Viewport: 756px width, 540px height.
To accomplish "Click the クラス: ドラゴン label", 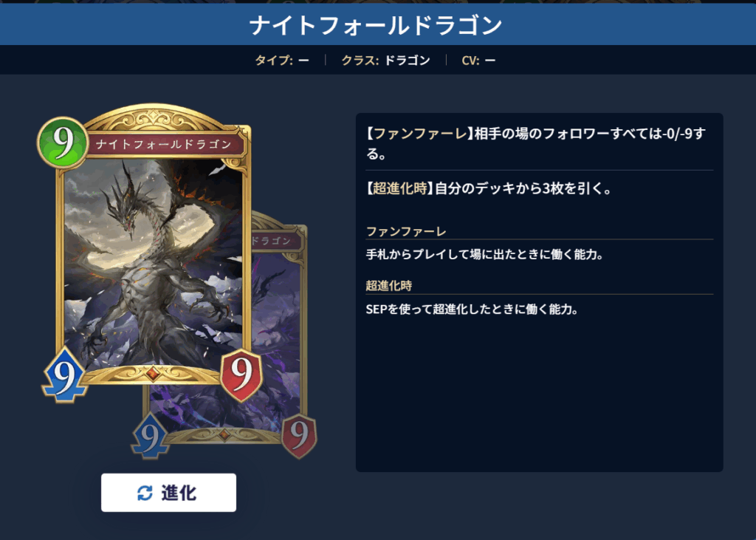I will 385,61.
